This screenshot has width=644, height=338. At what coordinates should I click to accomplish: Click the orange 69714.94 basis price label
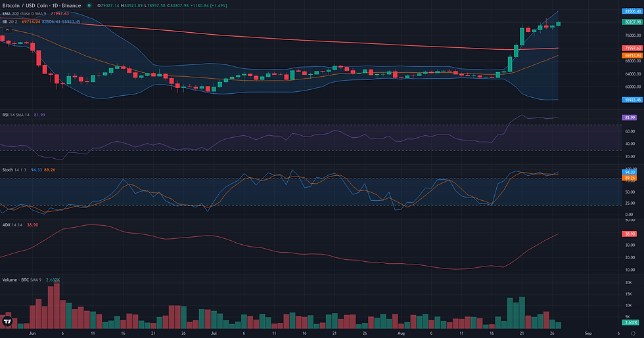coord(632,55)
